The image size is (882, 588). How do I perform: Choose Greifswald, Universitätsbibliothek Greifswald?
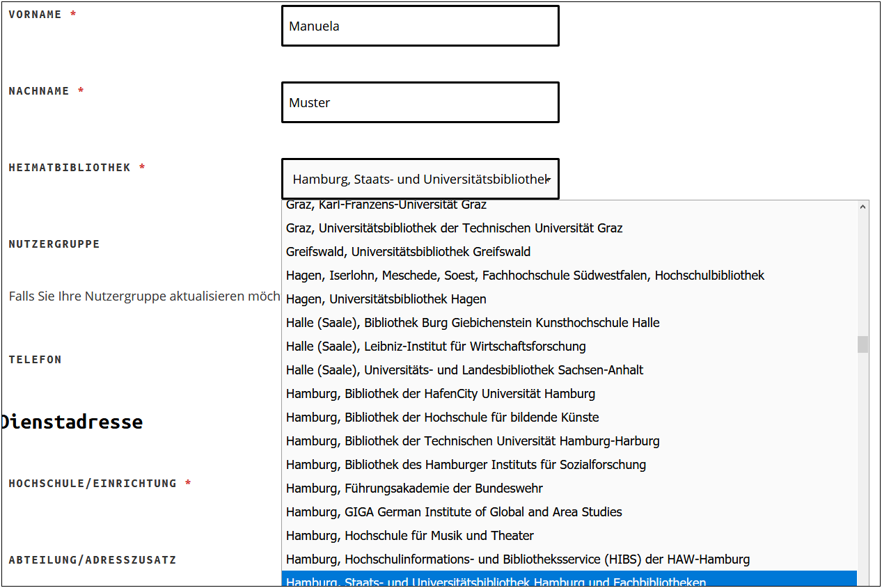click(x=569, y=252)
